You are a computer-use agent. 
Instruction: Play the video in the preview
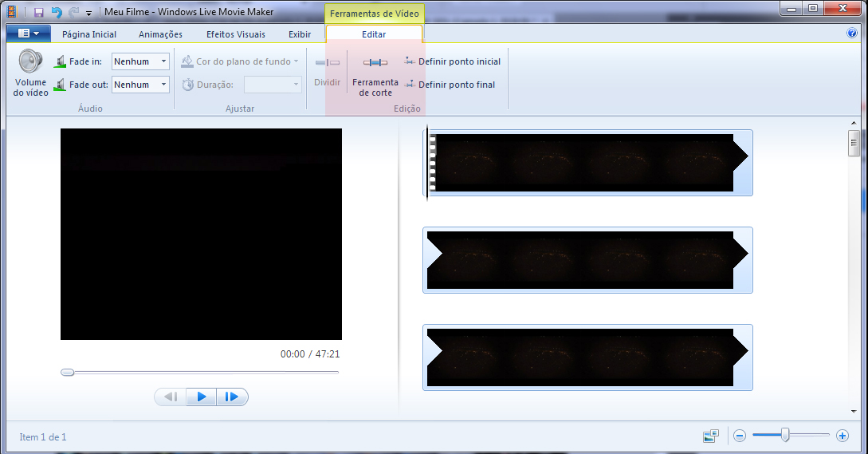202,397
